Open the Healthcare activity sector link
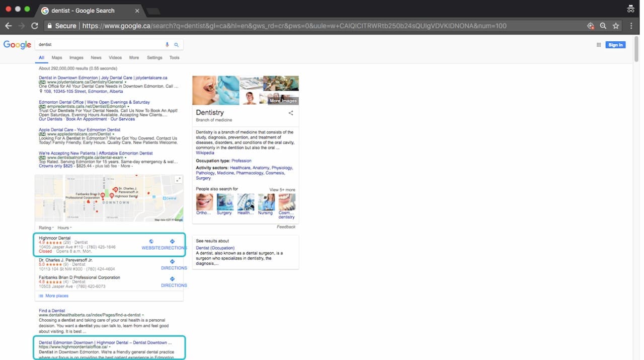644x360 pixels. 240,168
